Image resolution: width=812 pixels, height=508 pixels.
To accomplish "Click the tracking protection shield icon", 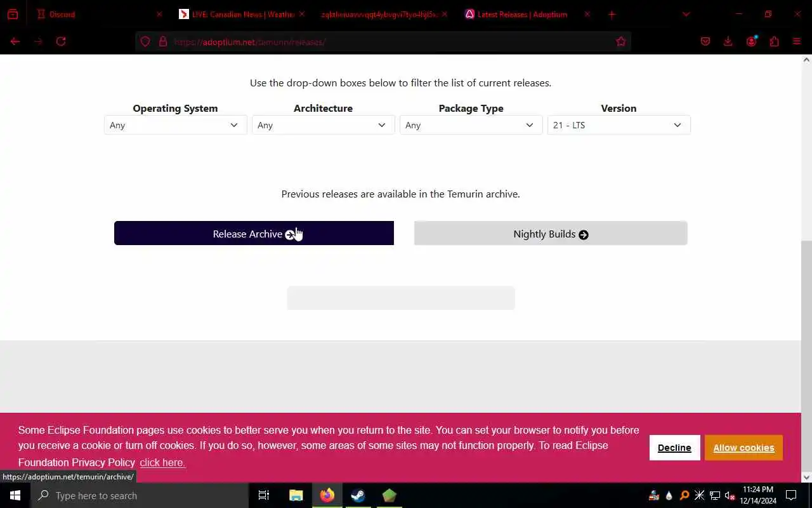I will click(145, 42).
